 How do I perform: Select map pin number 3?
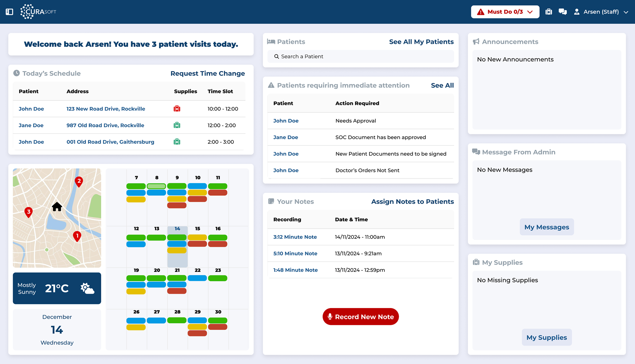(29, 212)
